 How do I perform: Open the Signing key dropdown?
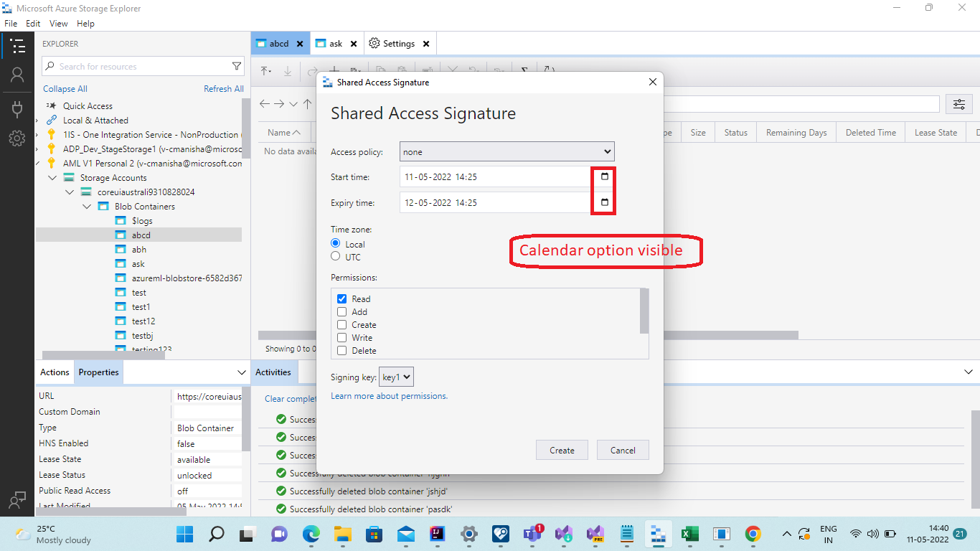click(x=396, y=376)
